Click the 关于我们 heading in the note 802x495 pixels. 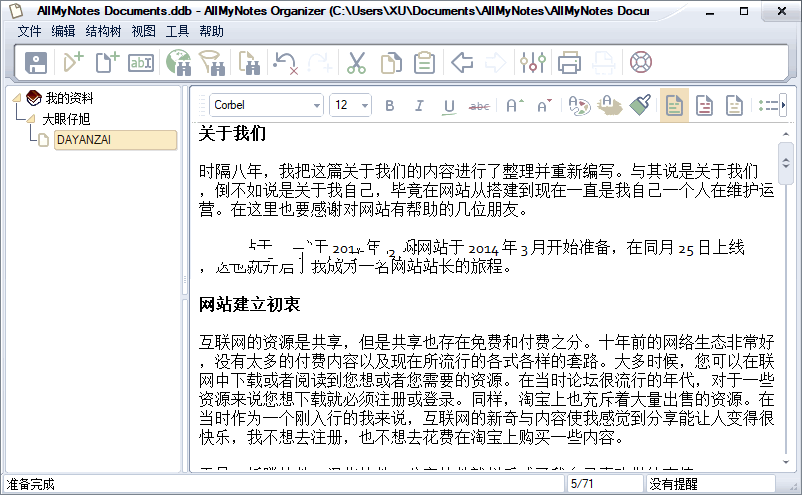tap(232, 133)
